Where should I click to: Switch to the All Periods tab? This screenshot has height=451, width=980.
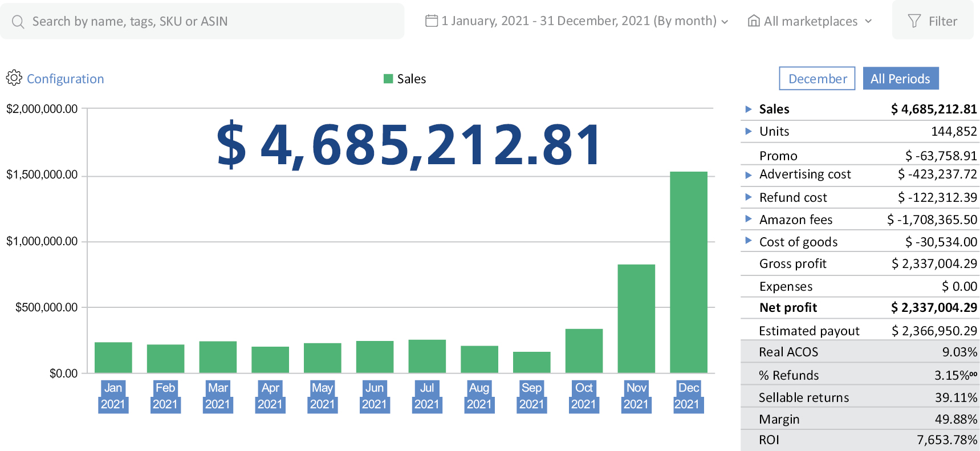pos(901,79)
